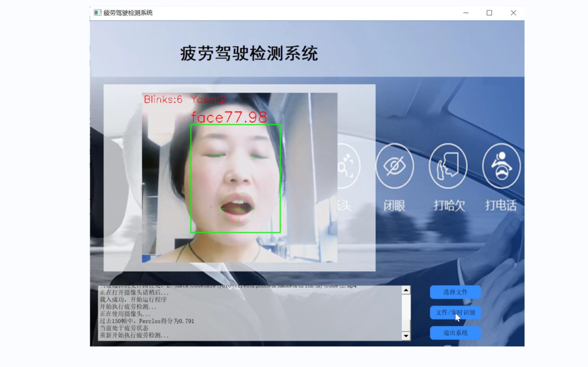Image resolution: width=588 pixels, height=367 pixels.
Task: Click the face77.98 overlay label
Action: click(x=229, y=117)
